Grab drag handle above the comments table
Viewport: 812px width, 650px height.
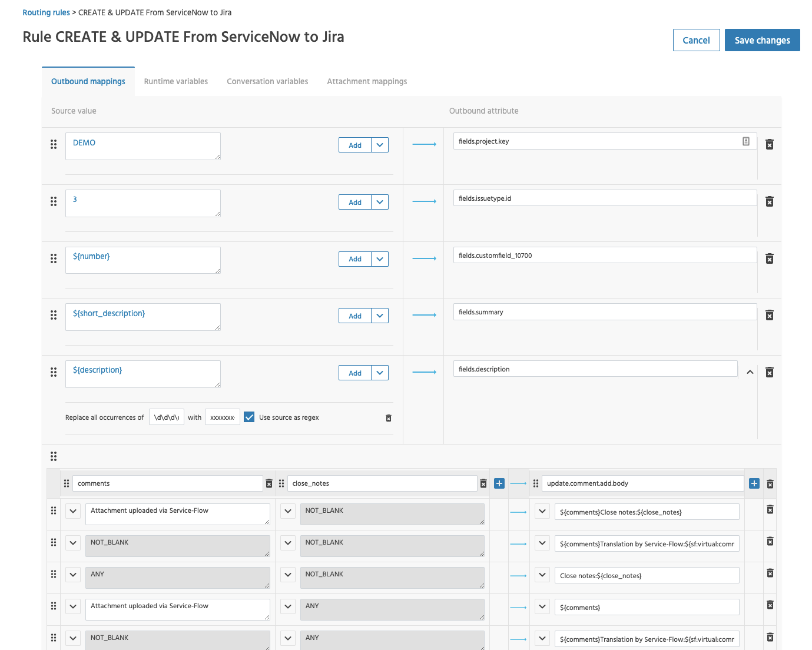click(54, 456)
